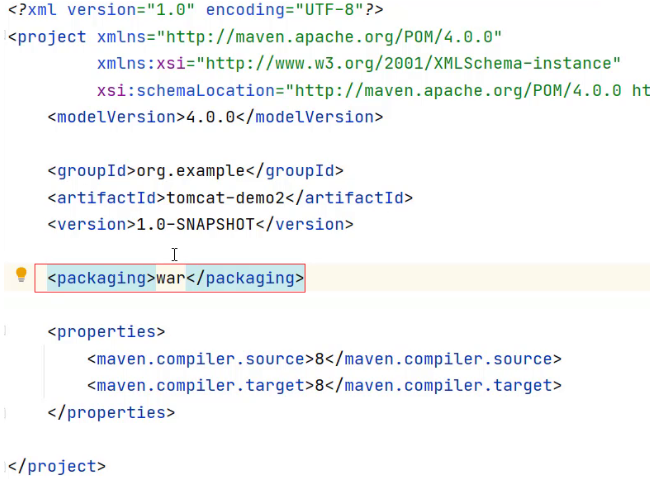Click the schemaLocation URL value
This screenshot has width=650, height=479.
tap(467, 90)
